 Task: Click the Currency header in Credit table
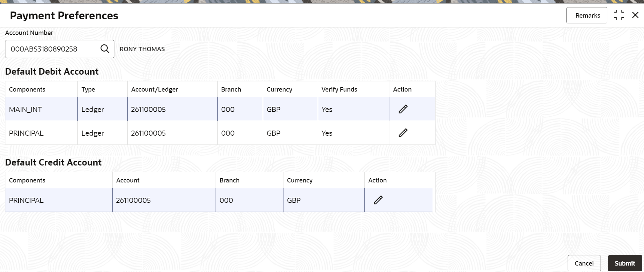tap(299, 180)
